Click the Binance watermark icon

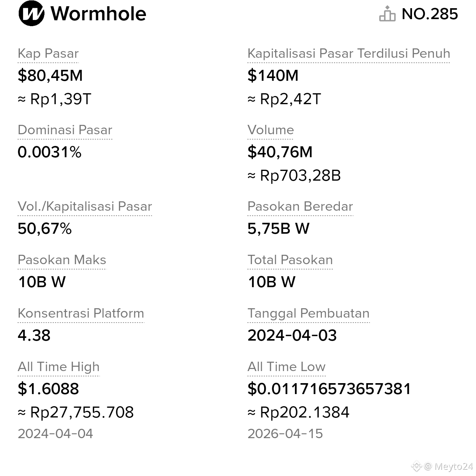pyautogui.click(x=417, y=466)
